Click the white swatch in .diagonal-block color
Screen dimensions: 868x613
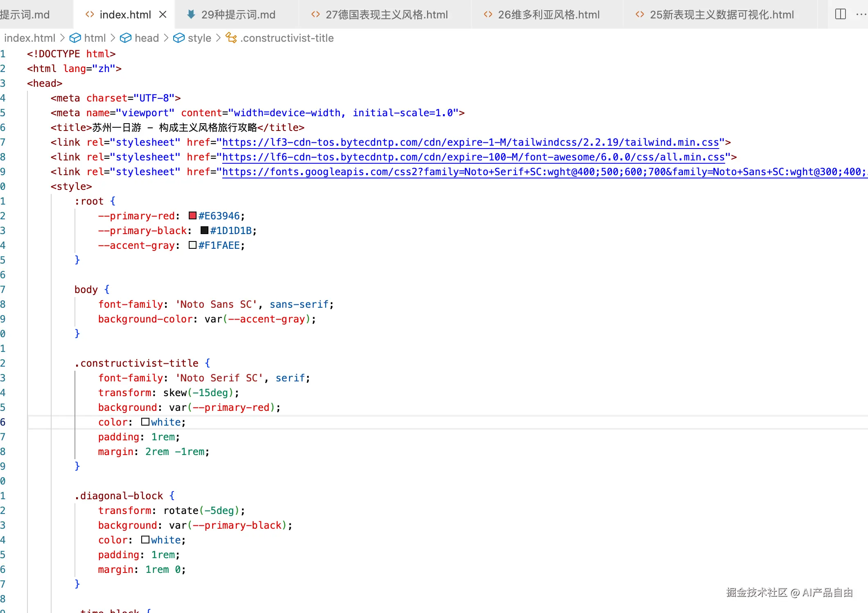point(145,540)
